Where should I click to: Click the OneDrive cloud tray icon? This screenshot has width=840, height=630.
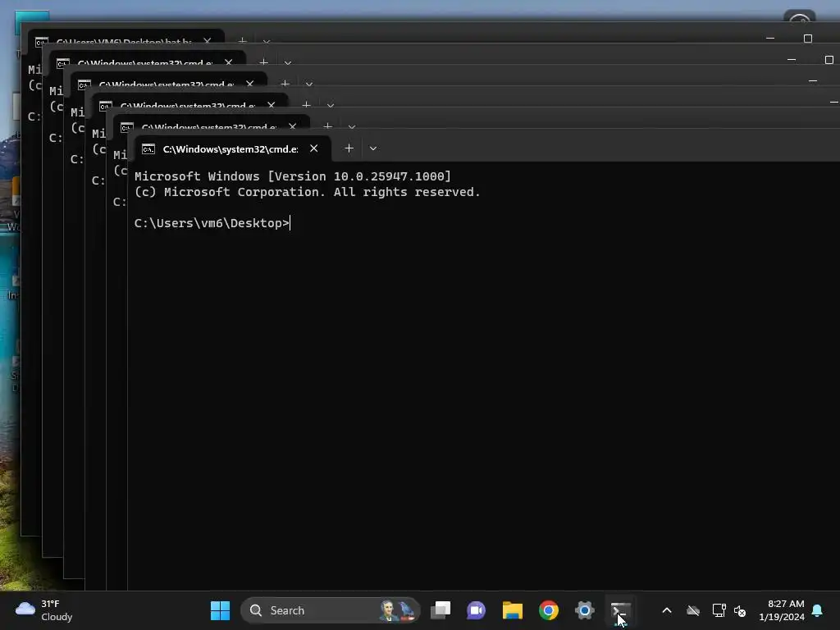693,610
